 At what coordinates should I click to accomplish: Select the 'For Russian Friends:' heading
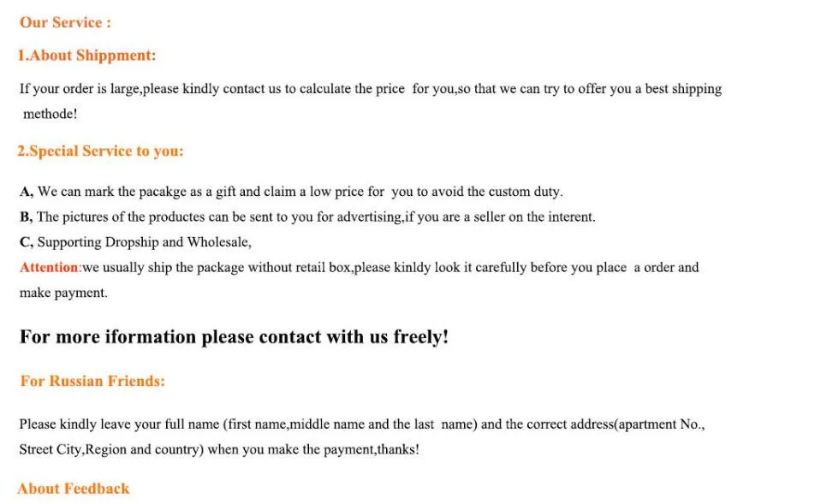(x=92, y=381)
